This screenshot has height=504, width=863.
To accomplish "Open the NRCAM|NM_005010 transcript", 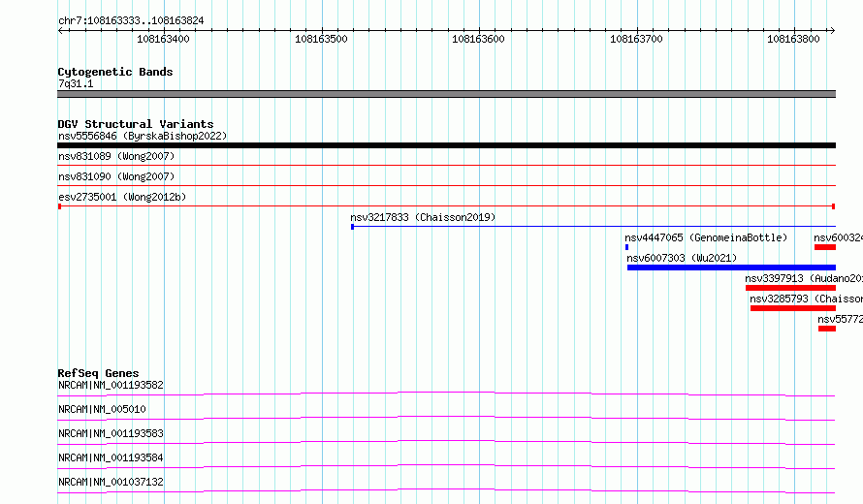I will pos(102,409).
